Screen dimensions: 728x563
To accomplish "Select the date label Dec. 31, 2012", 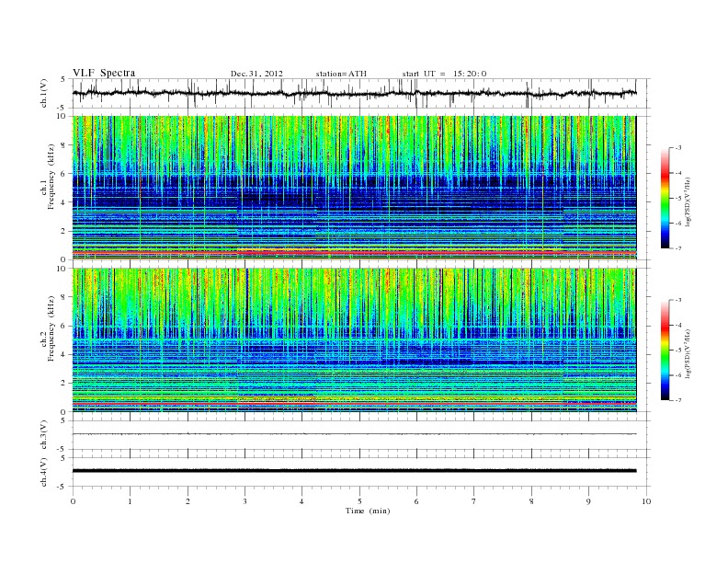I will pos(256,74).
